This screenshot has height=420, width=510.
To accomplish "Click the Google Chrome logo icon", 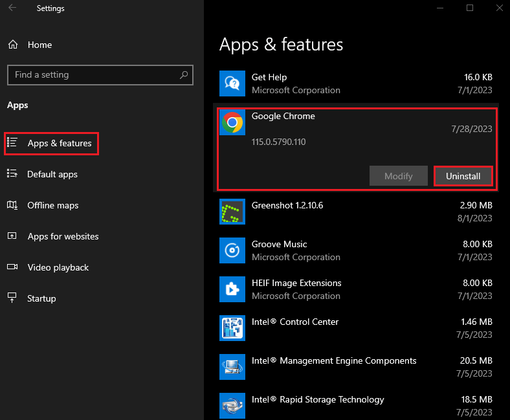I will [232, 122].
